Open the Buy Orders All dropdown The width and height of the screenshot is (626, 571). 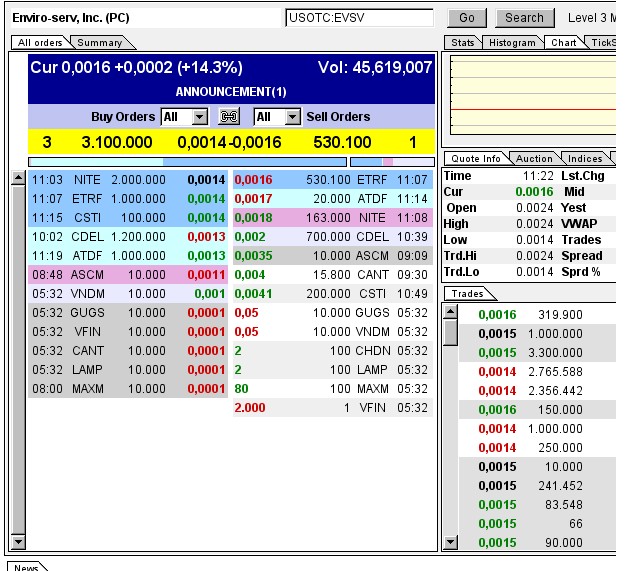184,117
